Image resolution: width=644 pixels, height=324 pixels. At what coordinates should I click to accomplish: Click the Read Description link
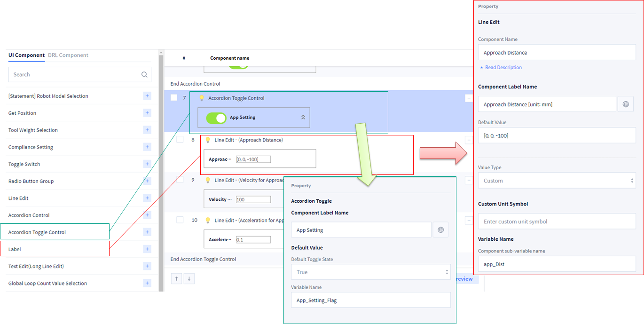pyautogui.click(x=503, y=67)
